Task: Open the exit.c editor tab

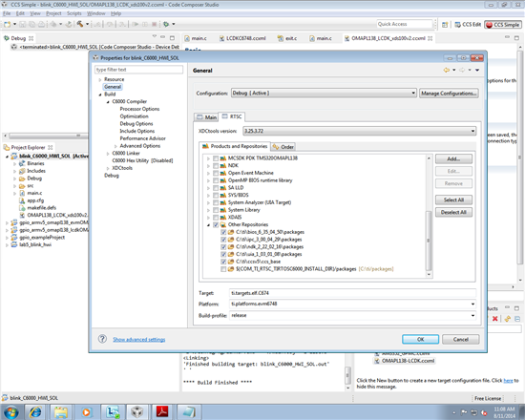Action: 287,38
